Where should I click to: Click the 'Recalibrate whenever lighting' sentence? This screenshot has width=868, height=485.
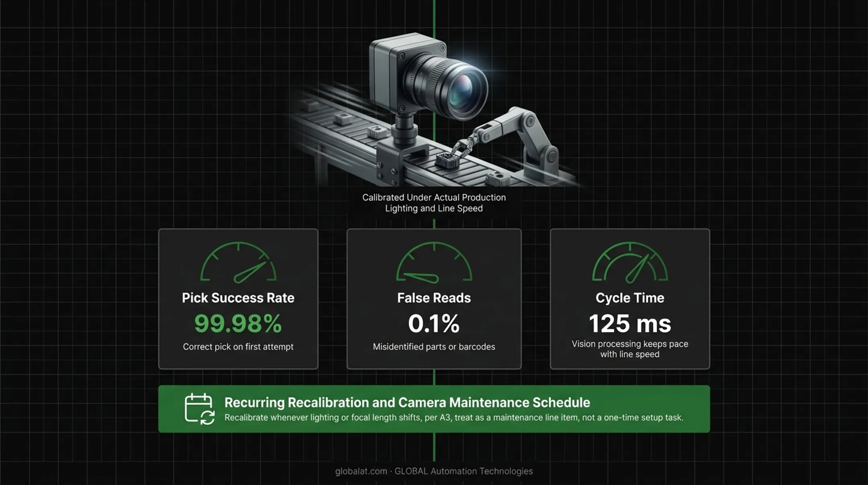[454, 417]
